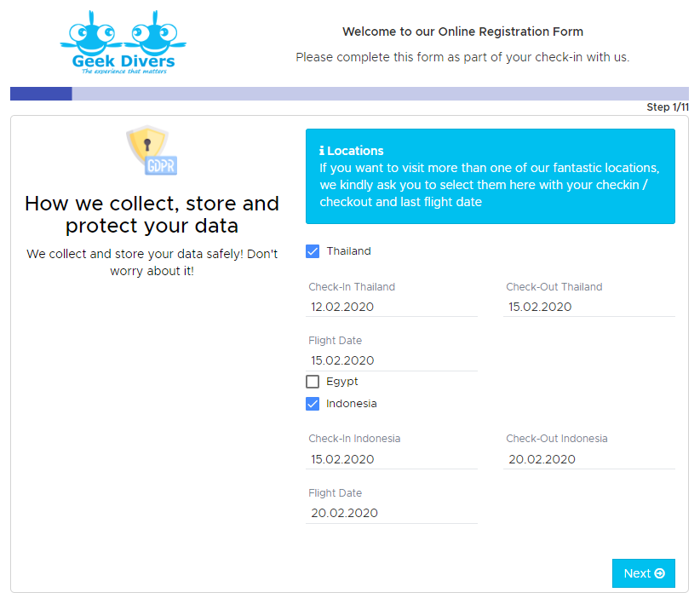Select the Thailand Flight Date field
Viewport: 700px width, 604px height.
[x=392, y=360]
